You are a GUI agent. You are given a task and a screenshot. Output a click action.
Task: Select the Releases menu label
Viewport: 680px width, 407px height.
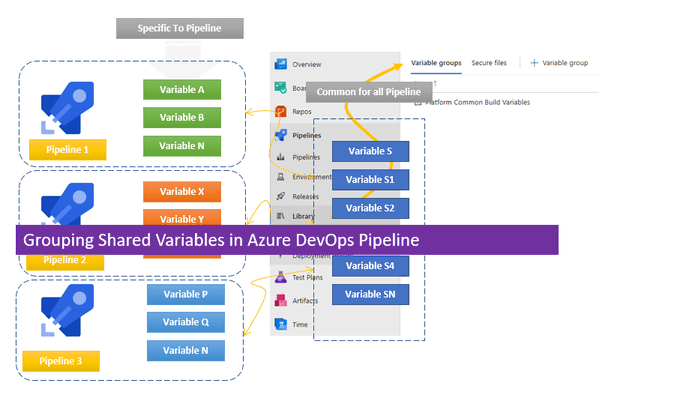pos(305,197)
